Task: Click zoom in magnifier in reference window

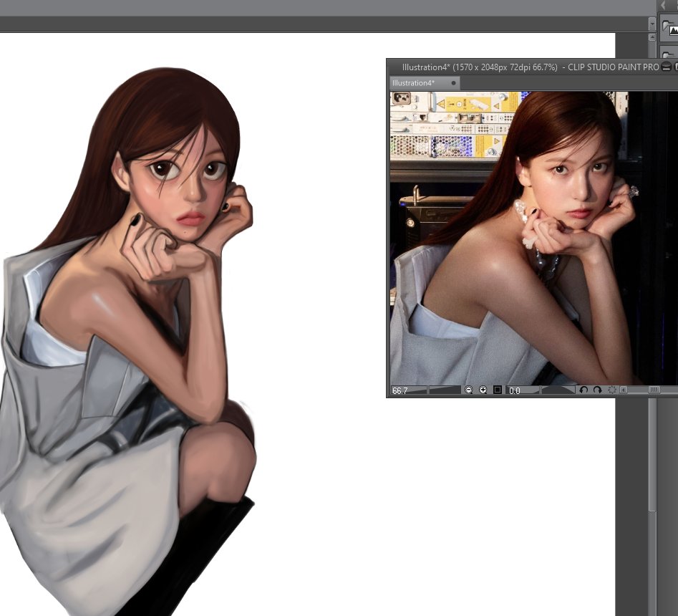Action: coord(483,390)
